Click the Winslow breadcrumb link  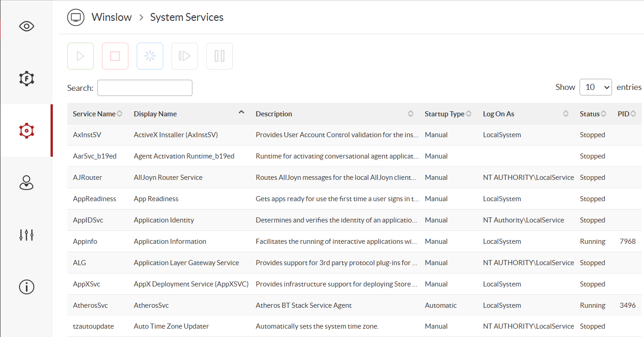[112, 17]
